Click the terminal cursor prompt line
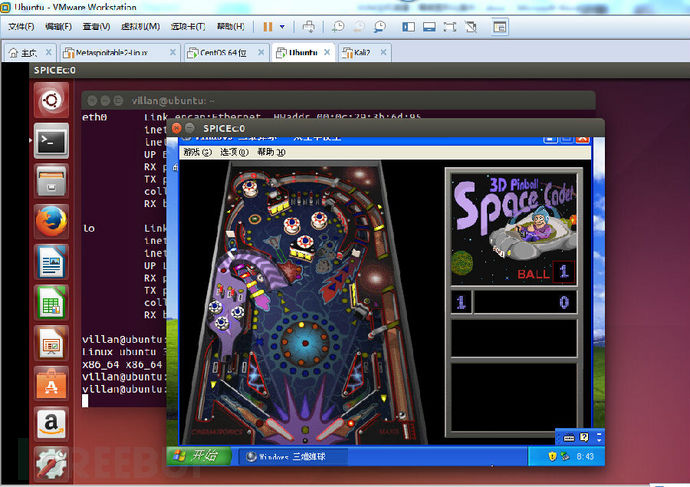 coord(85,400)
